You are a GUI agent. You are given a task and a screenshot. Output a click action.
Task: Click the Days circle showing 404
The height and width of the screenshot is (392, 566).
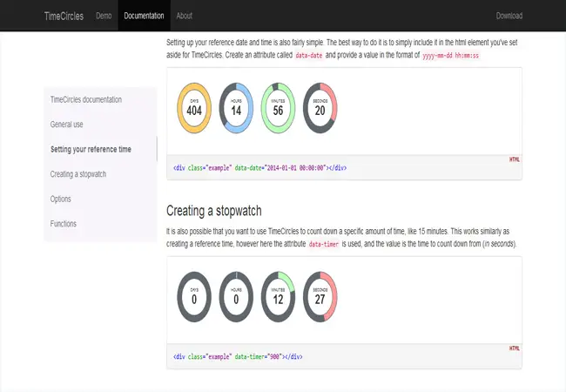(x=194, y=108)
